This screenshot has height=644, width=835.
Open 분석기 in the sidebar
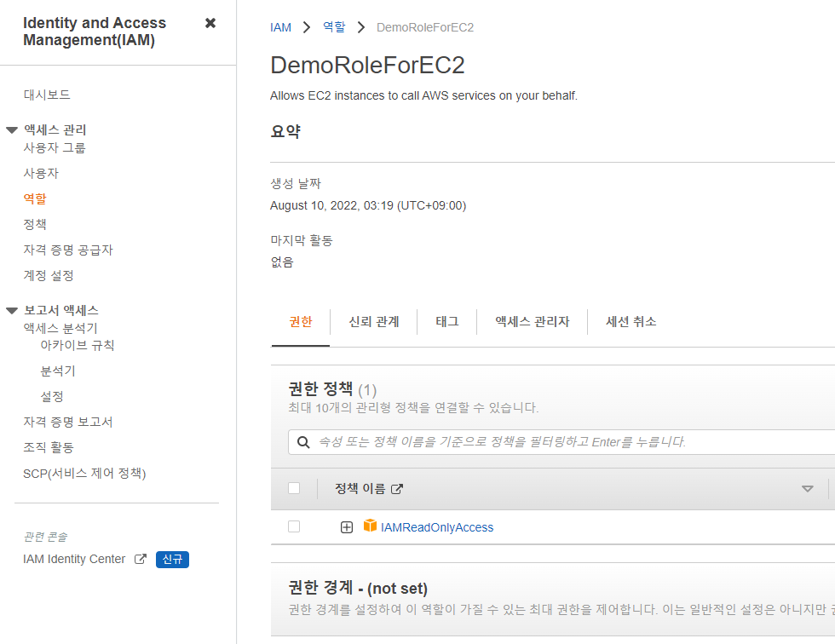pyautogui.click(x=58, y=371)
